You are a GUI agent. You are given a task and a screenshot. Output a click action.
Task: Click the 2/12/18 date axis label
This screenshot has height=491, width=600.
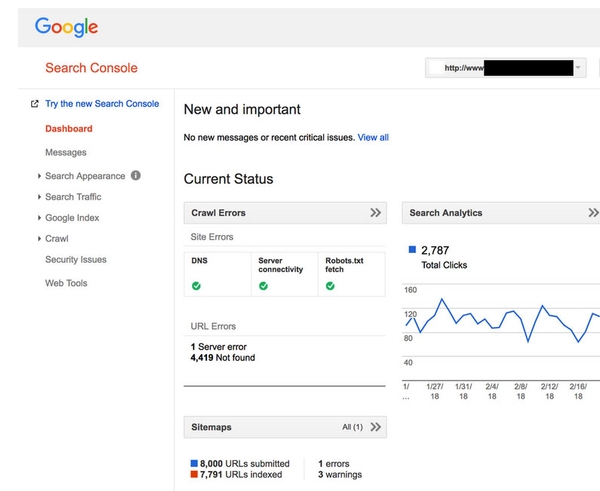[x=549, y=391]
